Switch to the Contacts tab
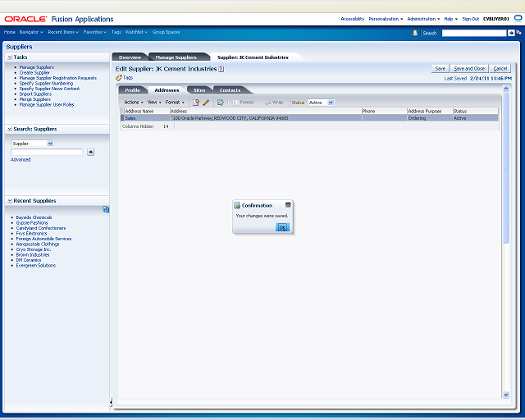Image resolution: width=525 pixels, height=420 pixels. click(230, 90)
